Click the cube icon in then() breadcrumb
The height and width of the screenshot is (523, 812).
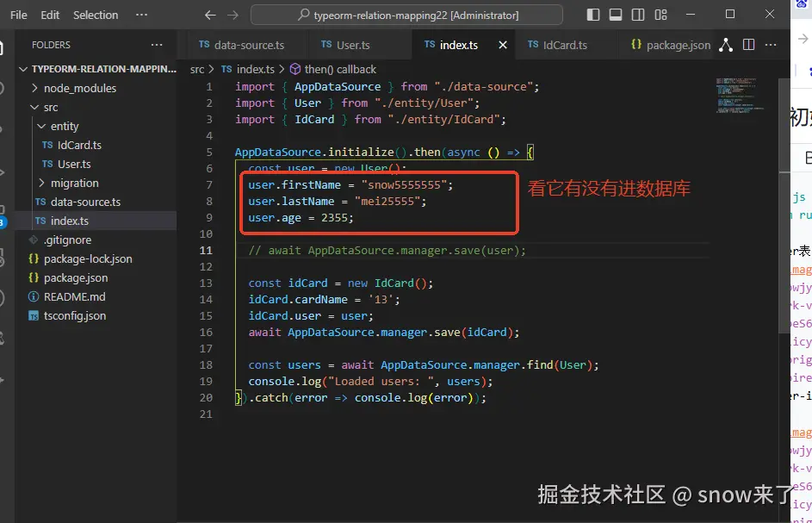tap(295, 69)
